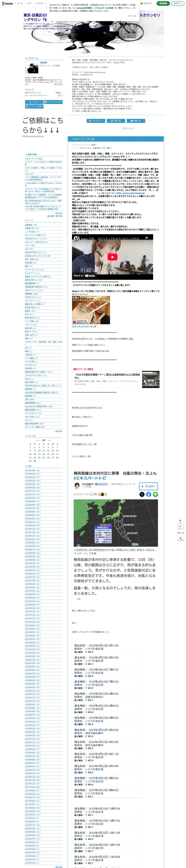Open the 新規登録 signup button
Image resolution: width=186 pixels, height=868 pixels.
[x=163, y=3]
